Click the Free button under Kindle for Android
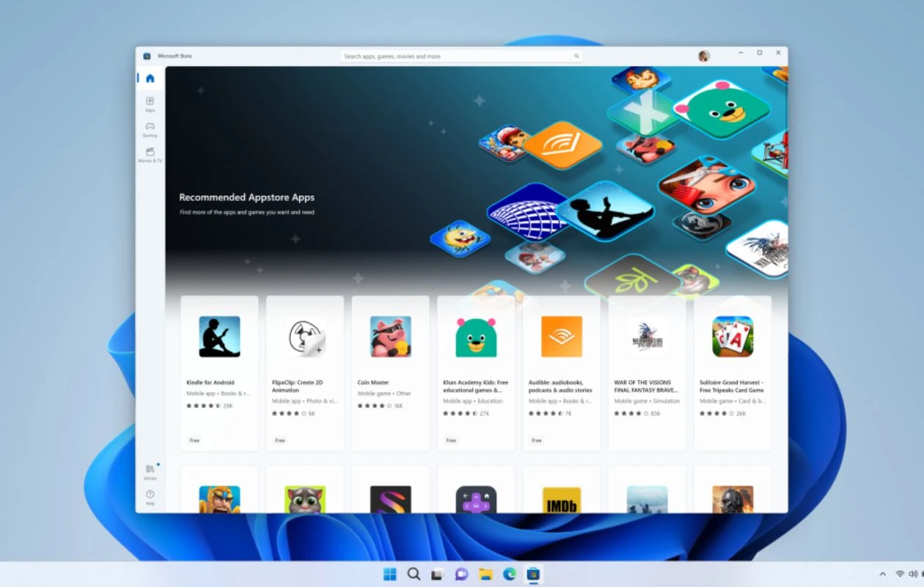The width and height of the screenshot is (924, 587). pyautogui.click(x=194, y=440)
